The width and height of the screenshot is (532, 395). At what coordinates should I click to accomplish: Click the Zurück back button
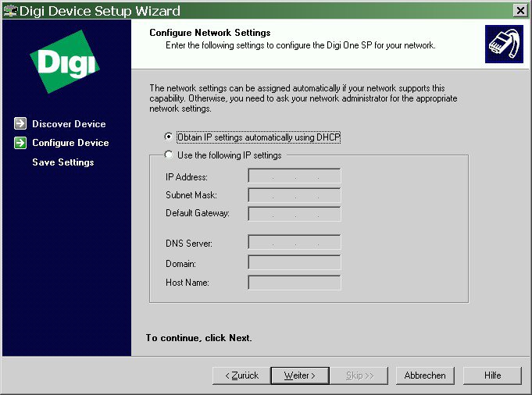241,375
